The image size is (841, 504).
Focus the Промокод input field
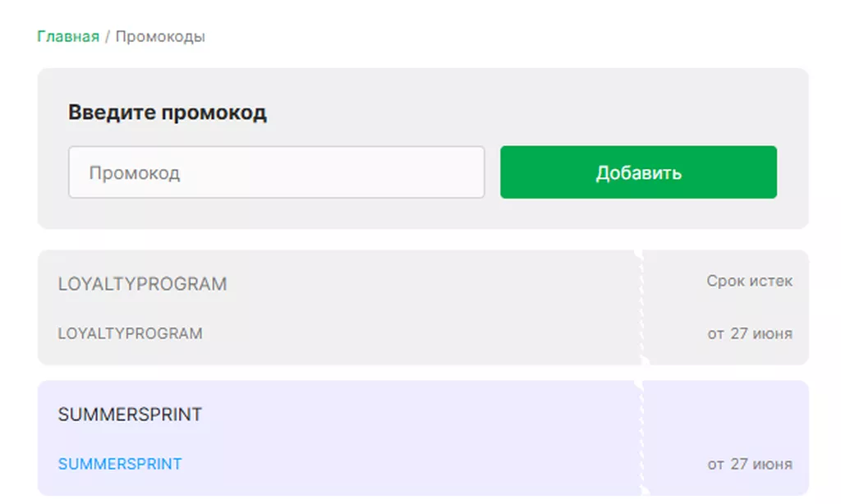276,172
